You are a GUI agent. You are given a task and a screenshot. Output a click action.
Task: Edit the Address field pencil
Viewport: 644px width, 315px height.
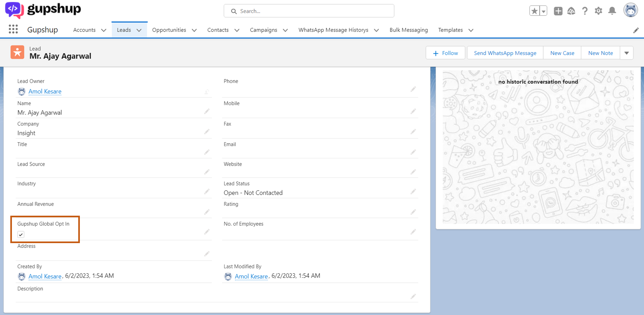coord(207,254)
